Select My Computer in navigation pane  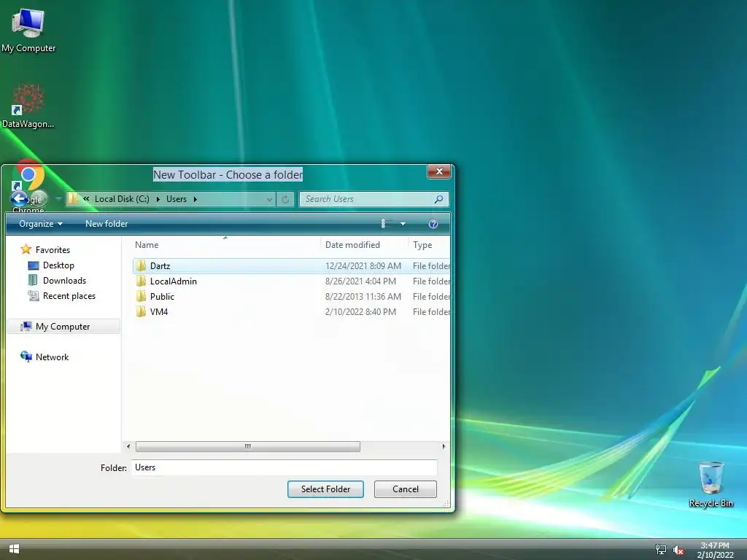pyautogui.click(x=63, y=326)
